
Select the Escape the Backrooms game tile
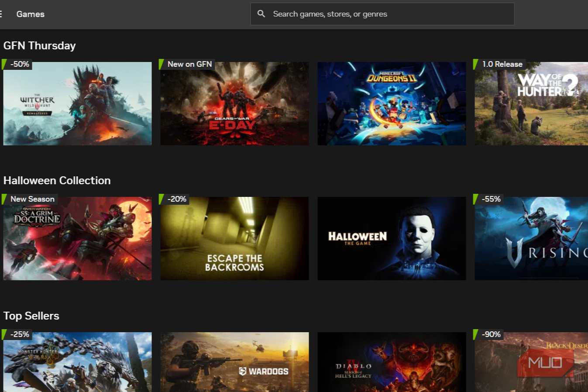(234, 238)
